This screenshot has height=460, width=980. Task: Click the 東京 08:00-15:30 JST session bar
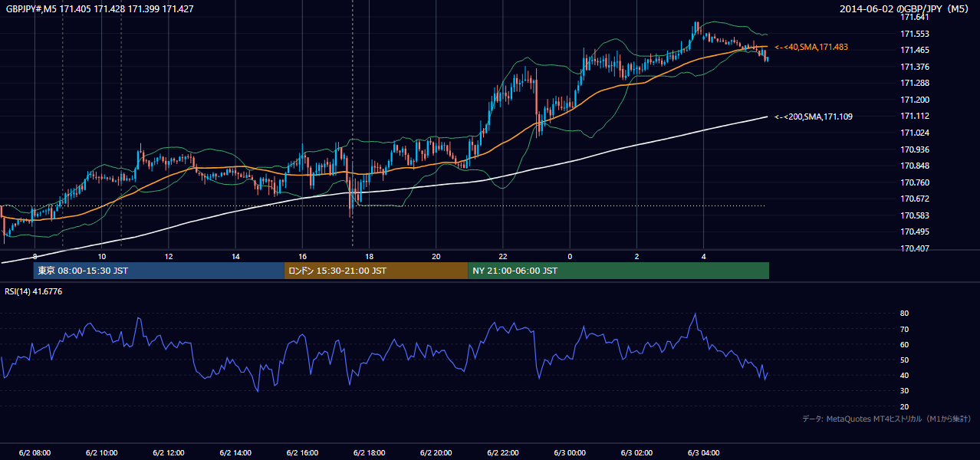point(159,271)
